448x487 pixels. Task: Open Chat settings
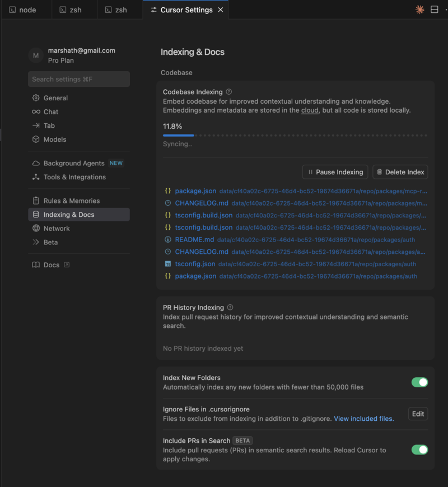pyautogui.click(x=79, y=112)
